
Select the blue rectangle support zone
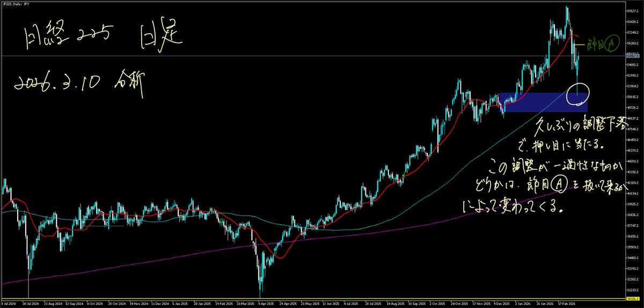pos(543,102)
